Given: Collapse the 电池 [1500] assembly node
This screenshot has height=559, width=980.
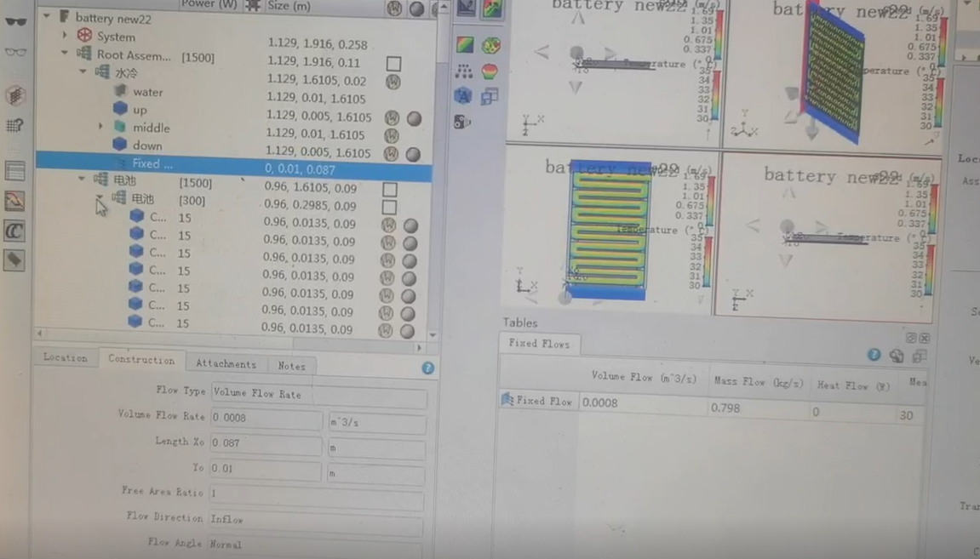Looking at the screenshot, I should (x=81, y=180).
